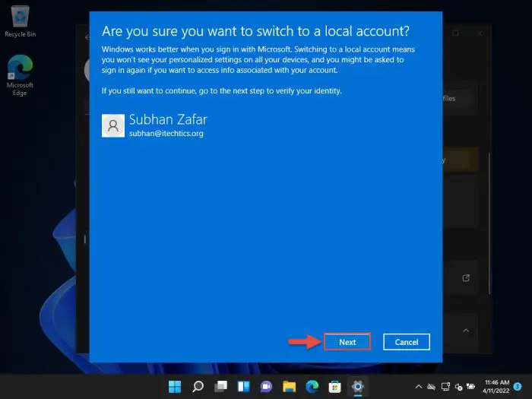This screenshot has width=532, height=399.
Task: Expand hidden system tray icons
Action: [x=418, y=386]
